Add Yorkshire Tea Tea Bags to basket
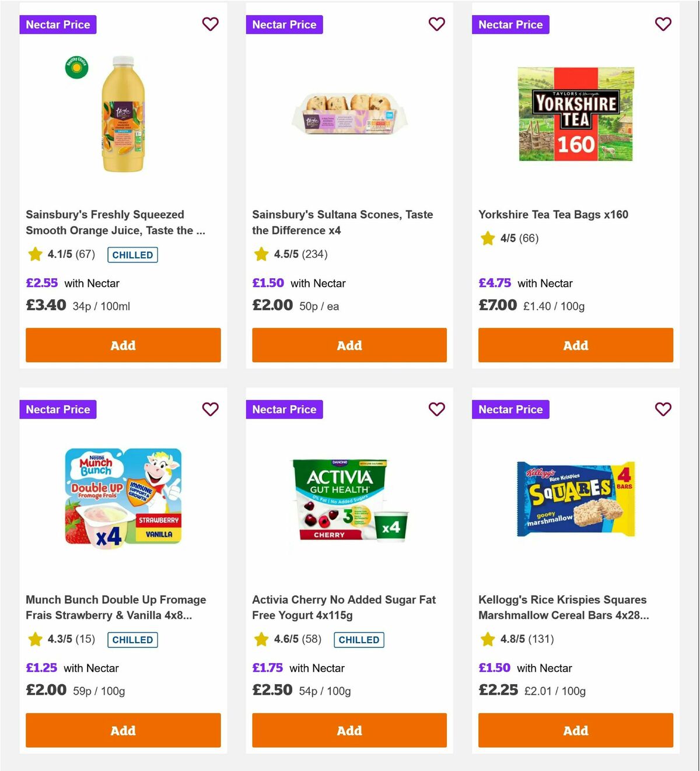The width and height of the screenshot is (700, 771). point(575,345)
